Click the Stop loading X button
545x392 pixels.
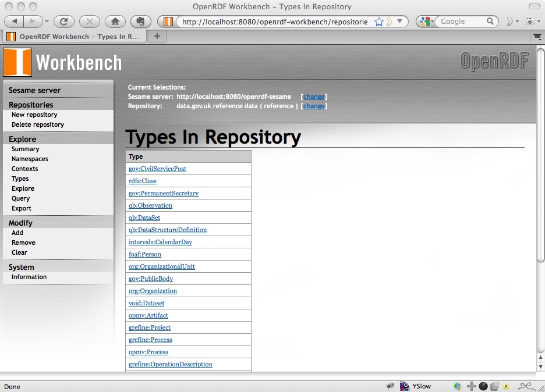coord(89,22)
